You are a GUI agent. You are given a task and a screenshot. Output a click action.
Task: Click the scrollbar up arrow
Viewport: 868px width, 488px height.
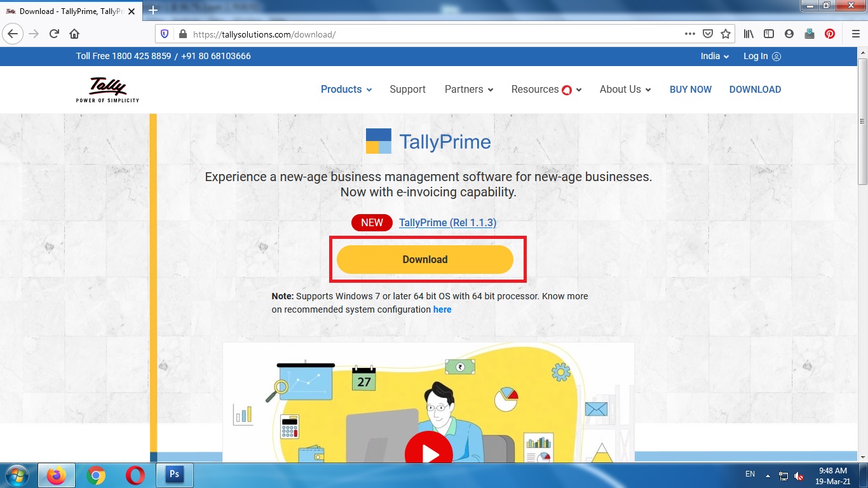click(x=862, y=53)
